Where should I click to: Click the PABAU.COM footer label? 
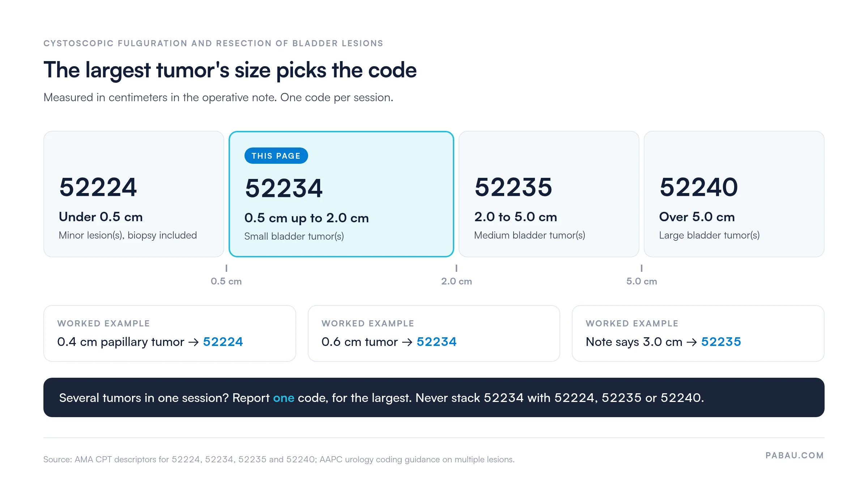(x=795, y=455)
